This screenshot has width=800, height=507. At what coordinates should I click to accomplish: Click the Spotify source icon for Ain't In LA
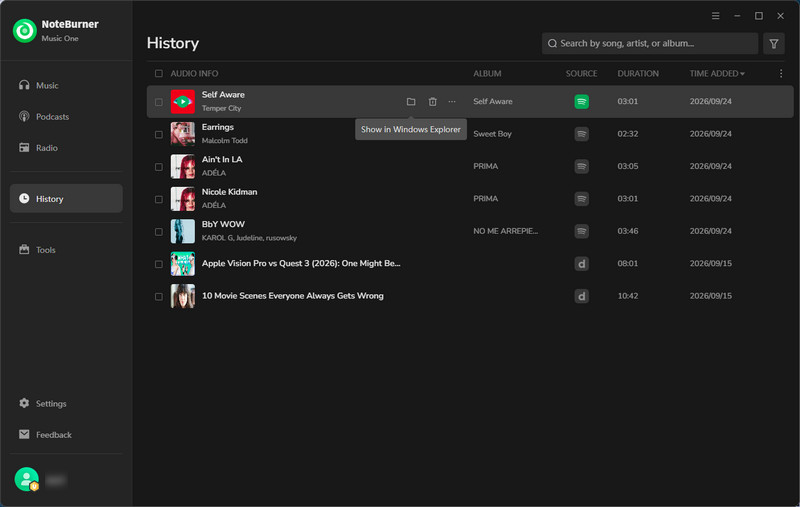pos(581,166)
